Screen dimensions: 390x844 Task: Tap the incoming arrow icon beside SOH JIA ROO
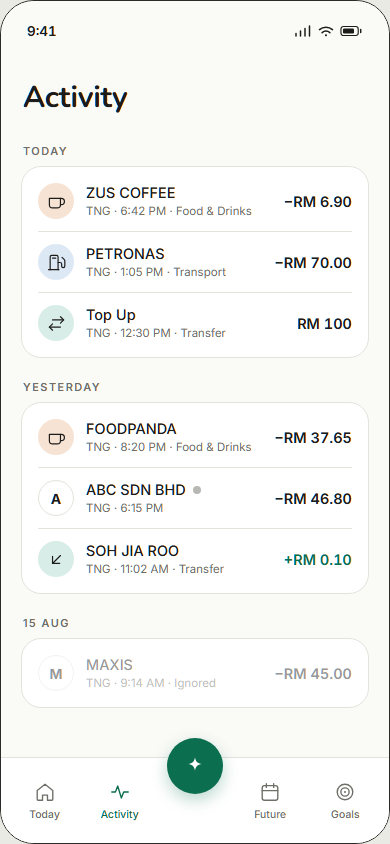point(56,559)
